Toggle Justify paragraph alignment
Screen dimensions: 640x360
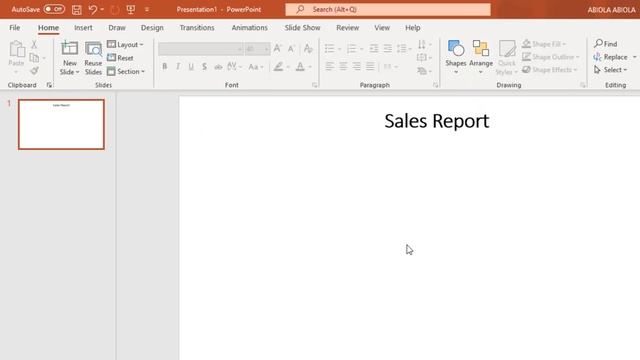pos(370,66)
